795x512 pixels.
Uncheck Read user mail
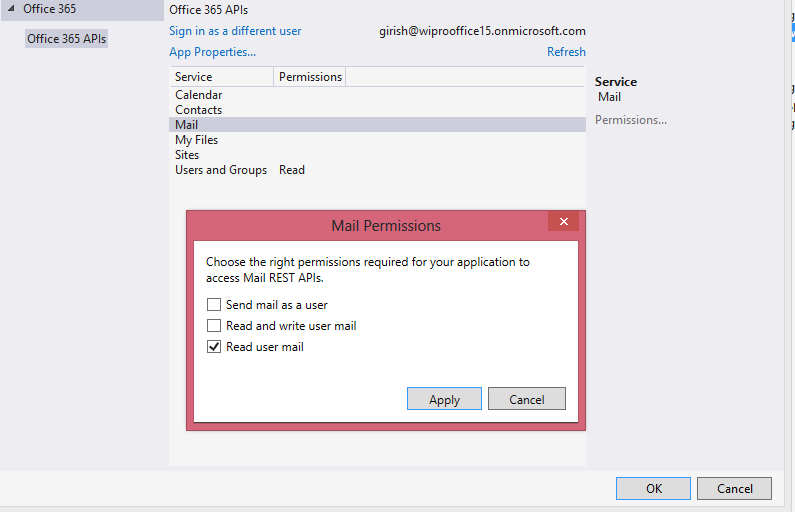(214, 347)
